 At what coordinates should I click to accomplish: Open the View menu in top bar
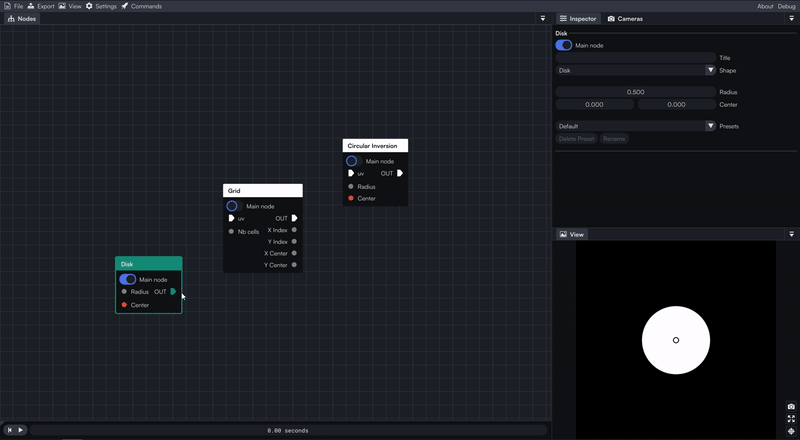pos(70,6)
